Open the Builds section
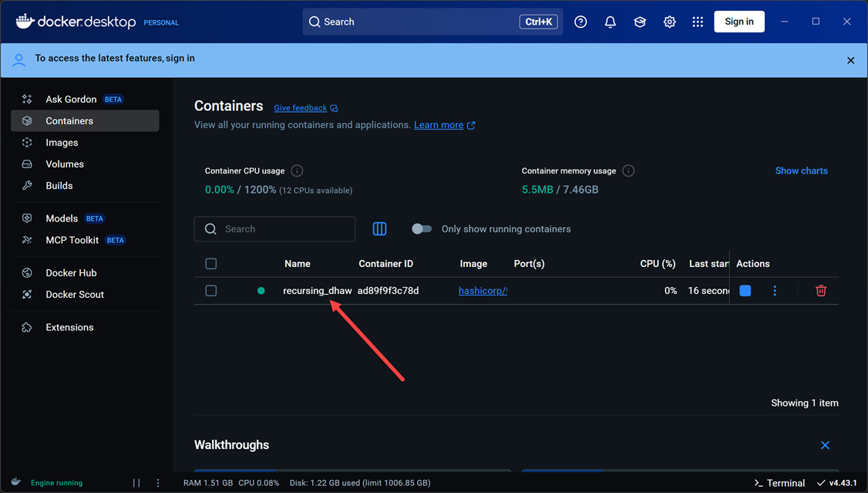The width and height of the screenshot is (868, 493). [85, 186]
